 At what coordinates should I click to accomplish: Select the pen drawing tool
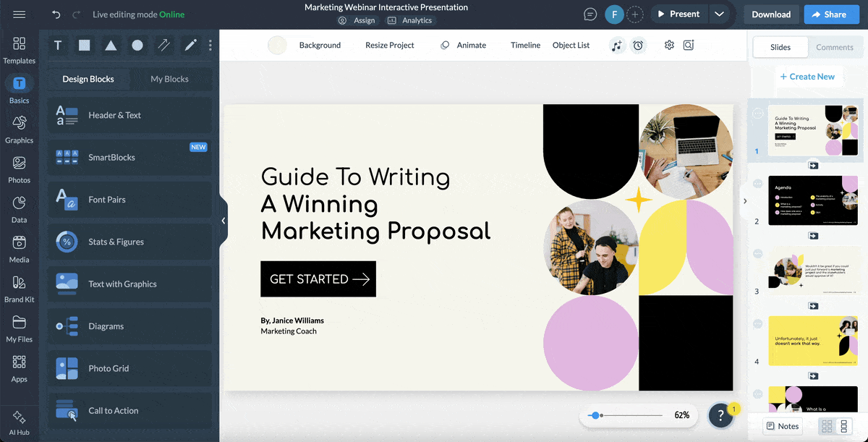(x=190, y=46)
